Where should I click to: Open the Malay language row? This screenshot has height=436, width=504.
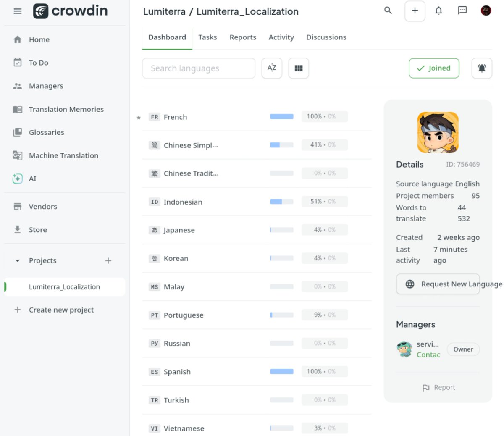[257, 287]
